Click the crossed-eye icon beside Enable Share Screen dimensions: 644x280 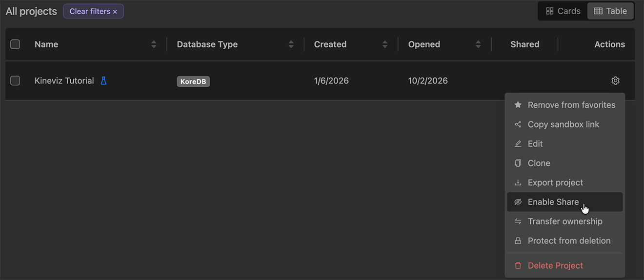pos(518,202)
